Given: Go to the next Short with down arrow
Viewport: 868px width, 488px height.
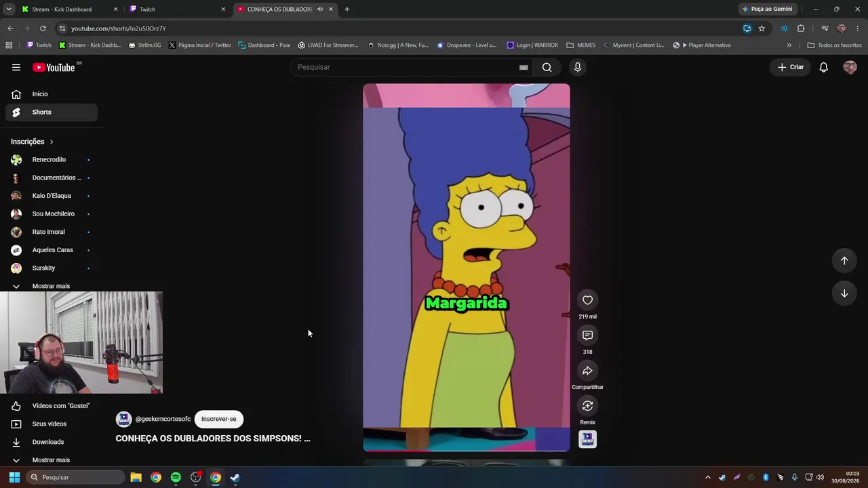Looking at the screenshot, I should coord(844,293).
